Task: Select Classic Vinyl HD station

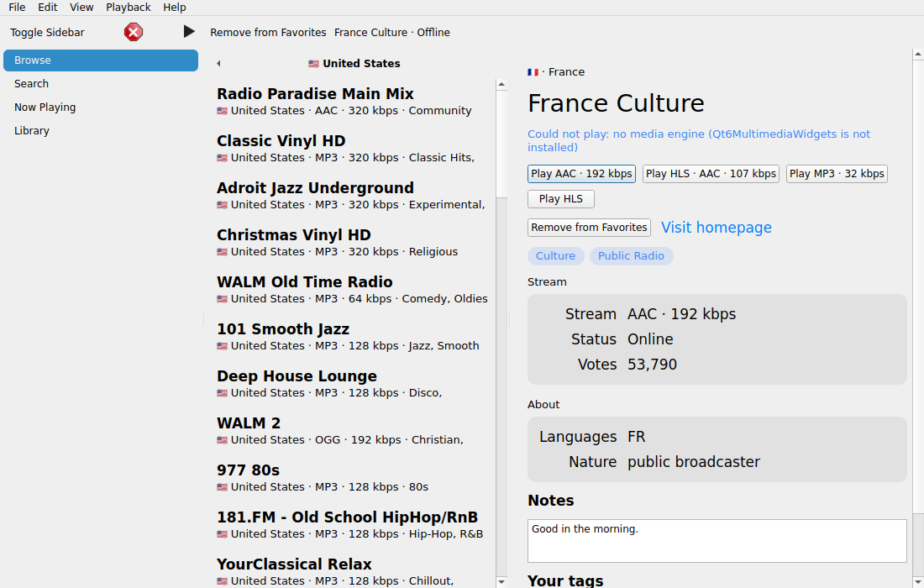Action: pyautogui.click(x=353, y=149)
